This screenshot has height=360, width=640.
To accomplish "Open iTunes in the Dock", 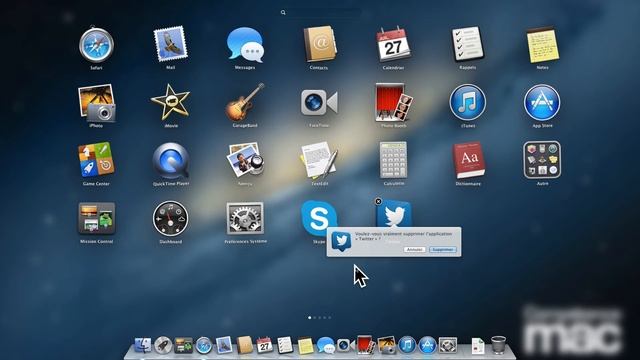I will (407, 345).
